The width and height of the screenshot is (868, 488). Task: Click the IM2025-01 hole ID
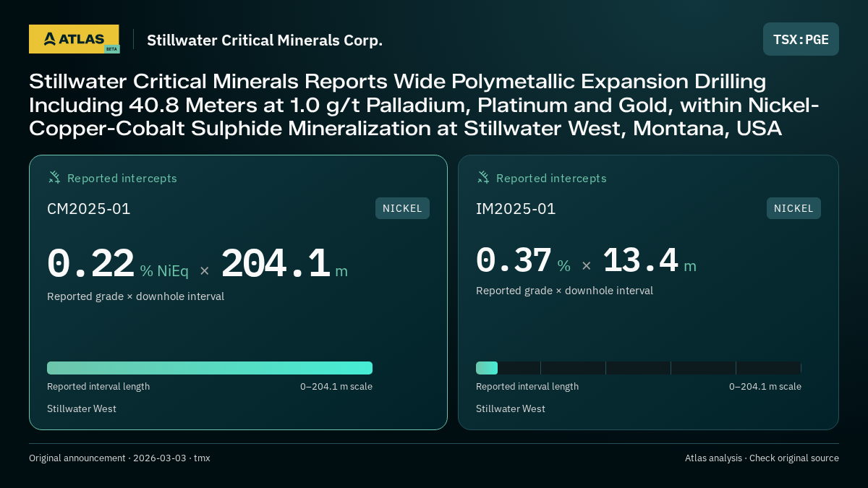[516, 209]
